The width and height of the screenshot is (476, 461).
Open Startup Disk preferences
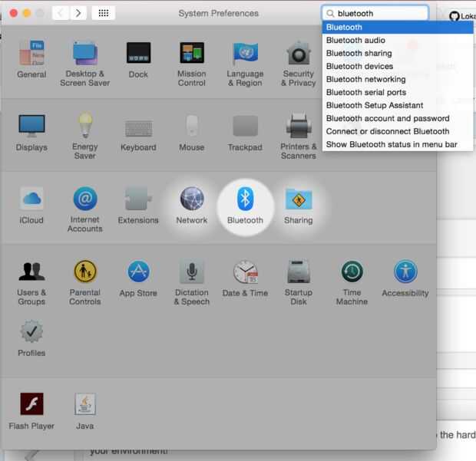tap(299, 282)
